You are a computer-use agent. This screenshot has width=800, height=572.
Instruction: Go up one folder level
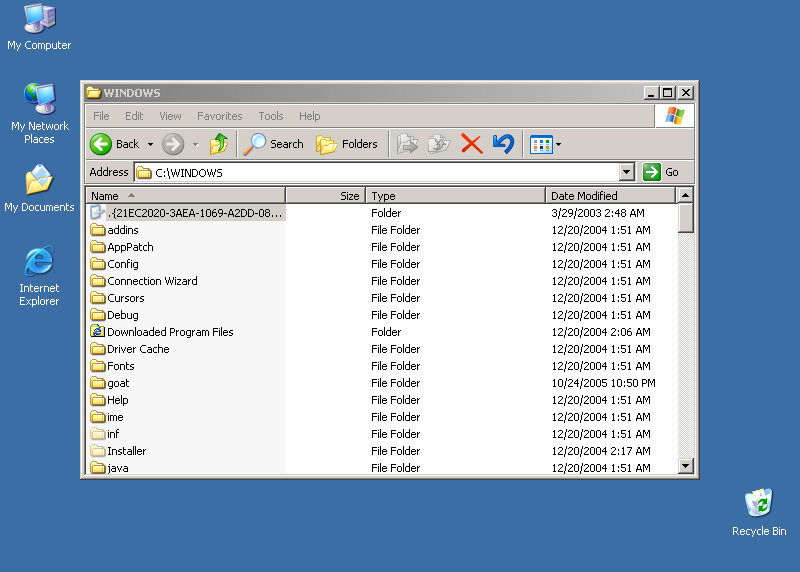[219, 144]
